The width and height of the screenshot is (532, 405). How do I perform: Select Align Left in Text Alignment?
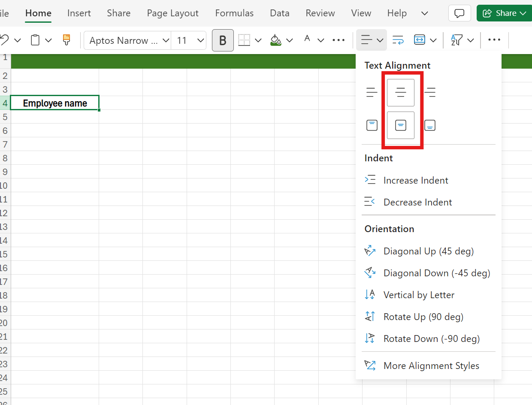point(372,92)
